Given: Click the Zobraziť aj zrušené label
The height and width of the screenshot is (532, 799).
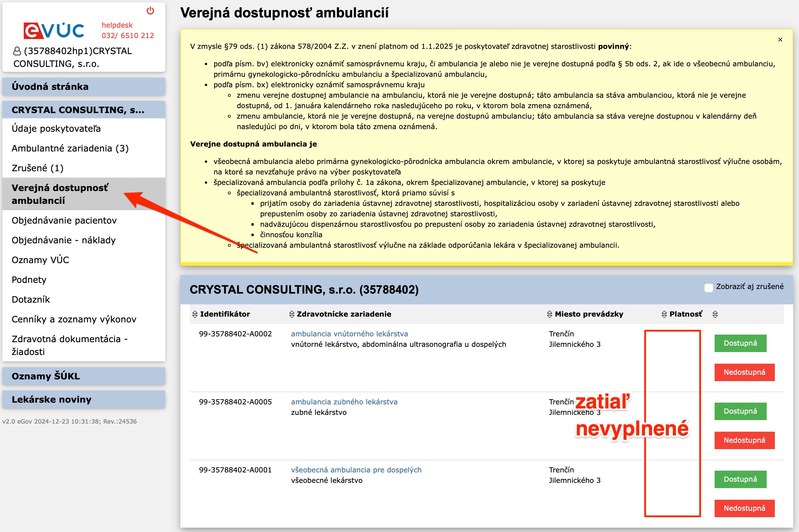Looking at the screenshot, I should [750, 287].
